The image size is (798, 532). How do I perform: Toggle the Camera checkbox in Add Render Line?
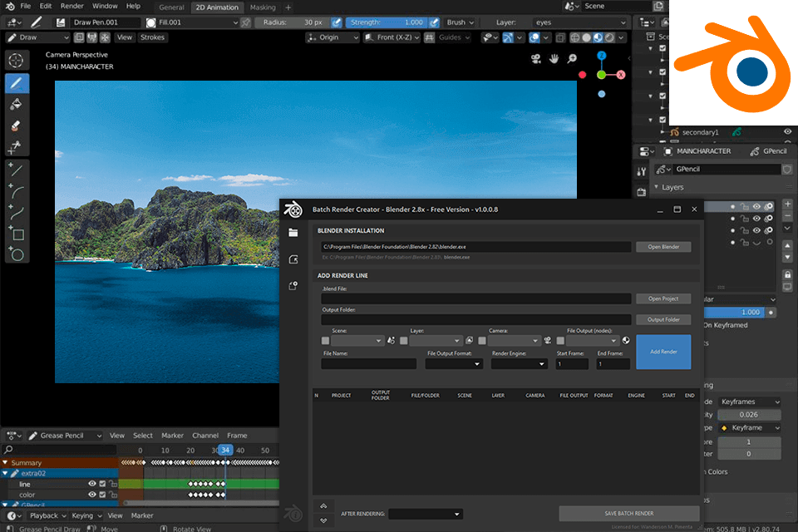[x=482, y=341]
